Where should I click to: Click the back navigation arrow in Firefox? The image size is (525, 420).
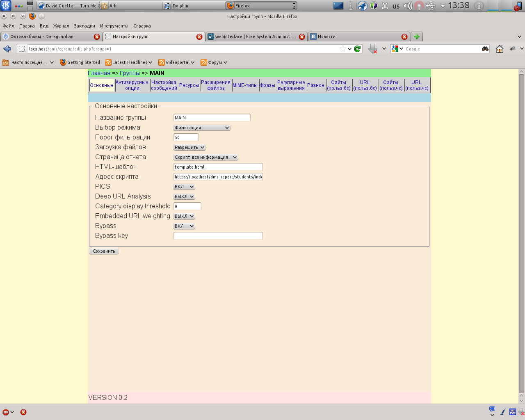(x=7, y=48)
